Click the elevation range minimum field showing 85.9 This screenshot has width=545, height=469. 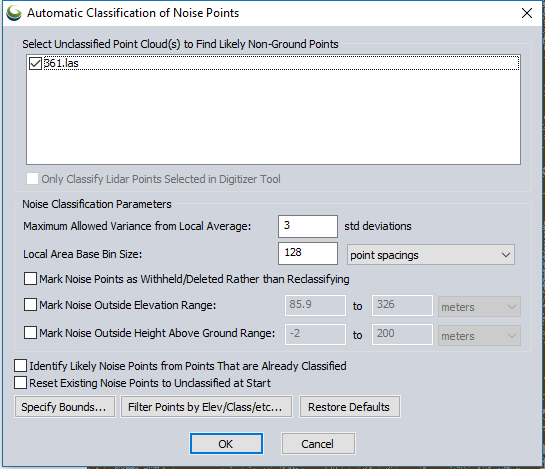tap(315, 305)
